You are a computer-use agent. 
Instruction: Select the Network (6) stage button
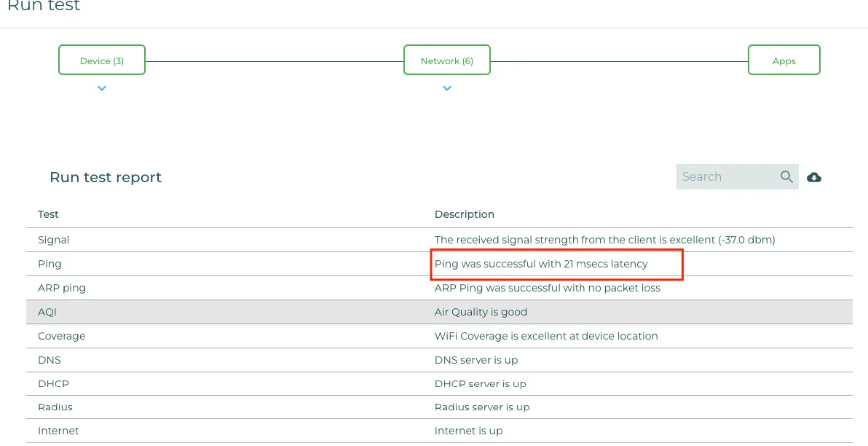446,60
